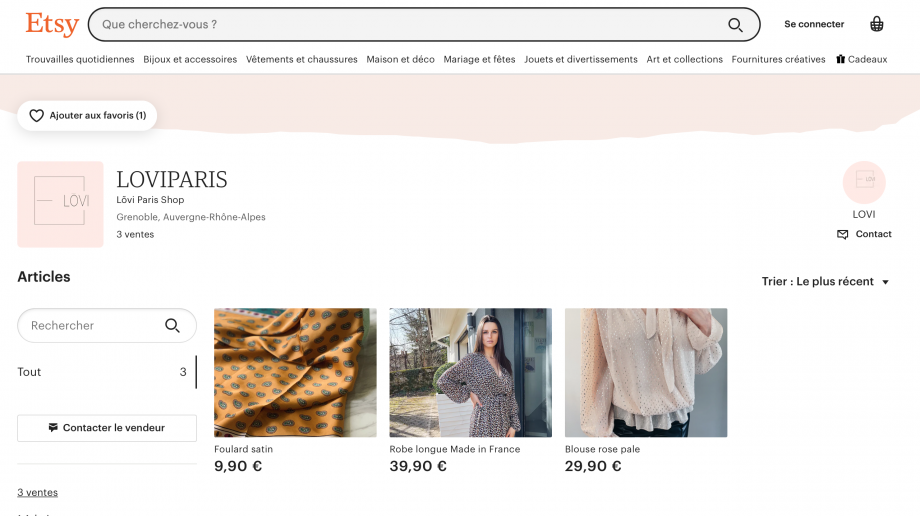The height and width of the screenshot is (516, 920).
Task: Open Bijoux et accessoires category
Action: tap(190, 59)
